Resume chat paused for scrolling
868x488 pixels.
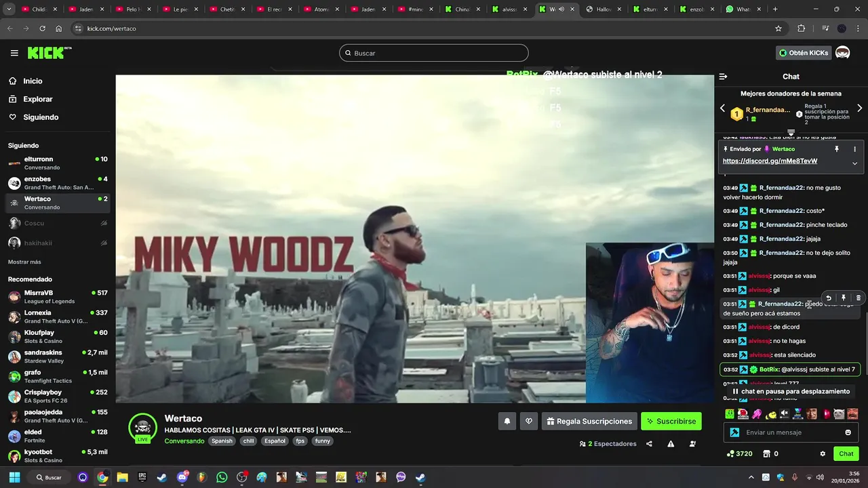pos(791,391)
